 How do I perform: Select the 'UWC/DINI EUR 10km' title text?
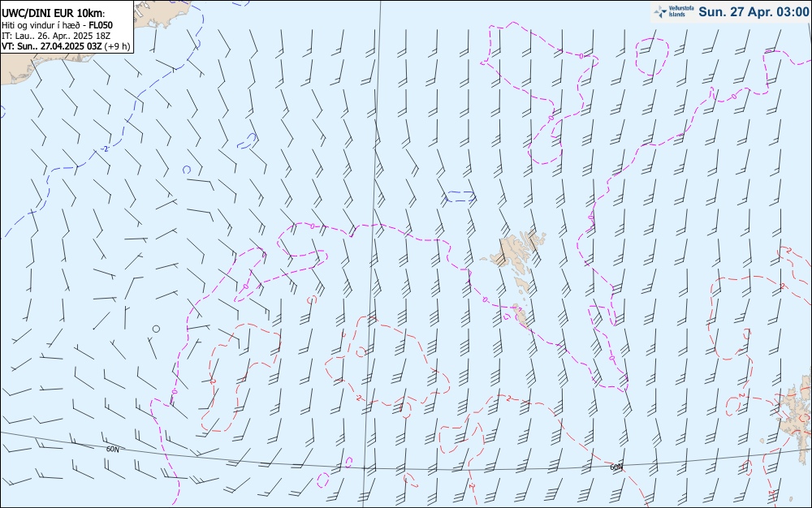pos(52,14)
